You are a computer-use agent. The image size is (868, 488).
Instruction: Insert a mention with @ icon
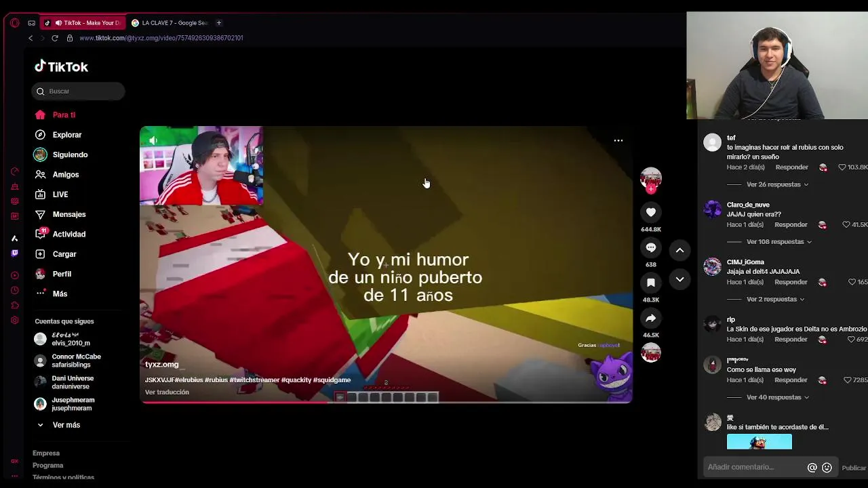(x=812, y=468)
